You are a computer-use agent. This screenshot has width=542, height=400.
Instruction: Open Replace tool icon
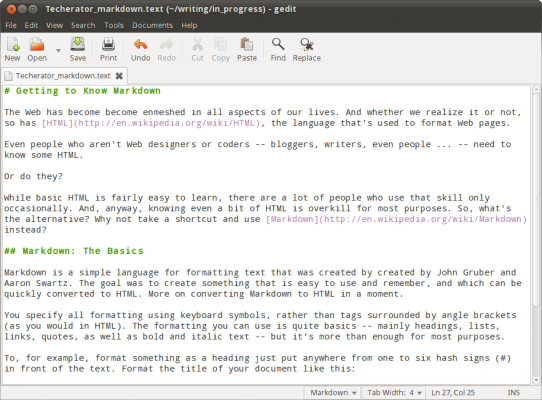click(307, 49)
